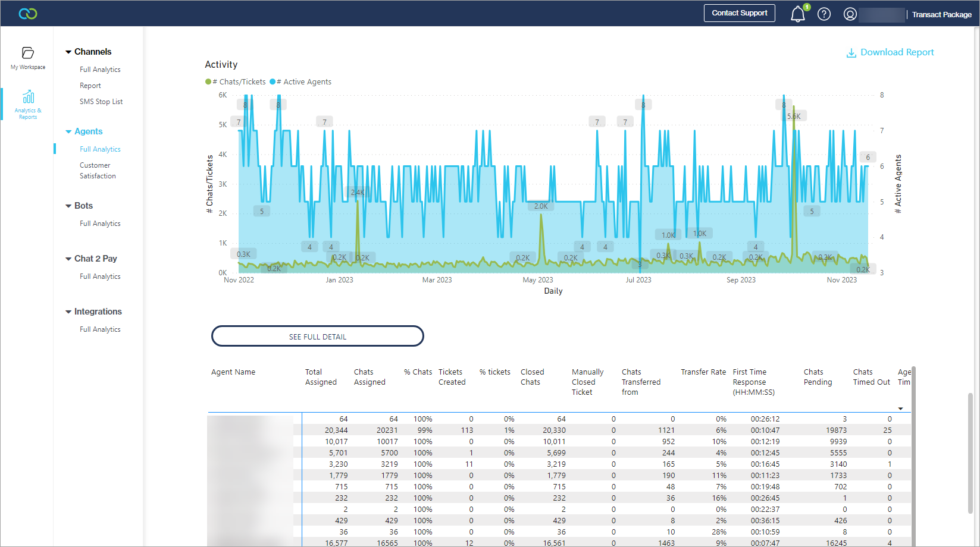Sort table by Agent Name column header
980x547 pixels.
[x=233, y=372]
